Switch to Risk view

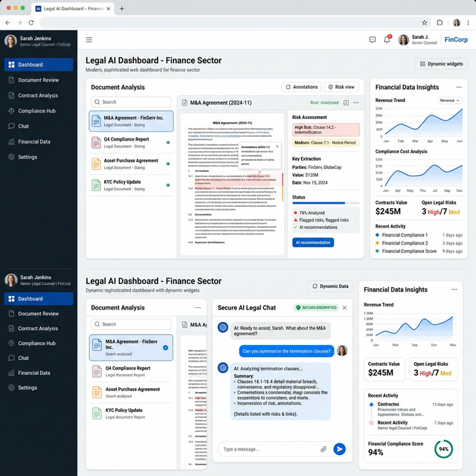click(x=341, y=87)
